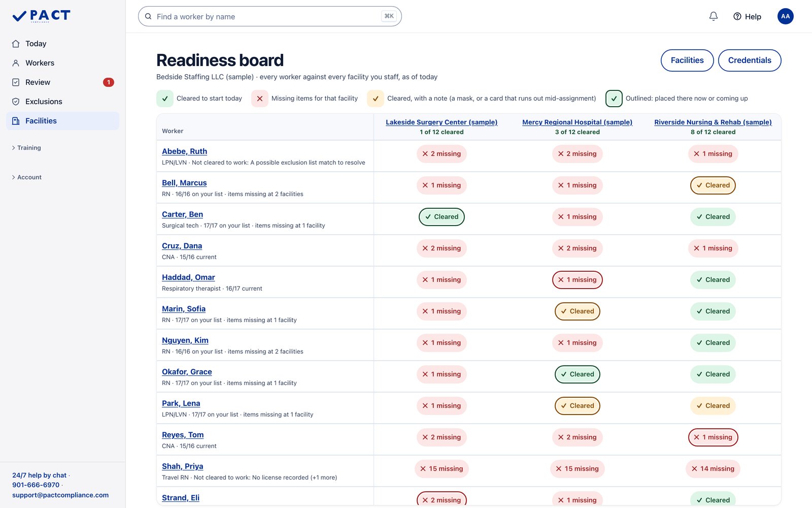
Task: Click the Review checkbox icon in sidebar
Action: (x=16, y=82)
